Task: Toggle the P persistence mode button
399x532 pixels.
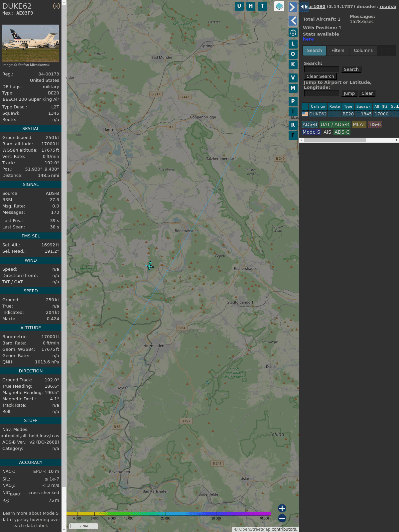Action: tap(293, 101)
